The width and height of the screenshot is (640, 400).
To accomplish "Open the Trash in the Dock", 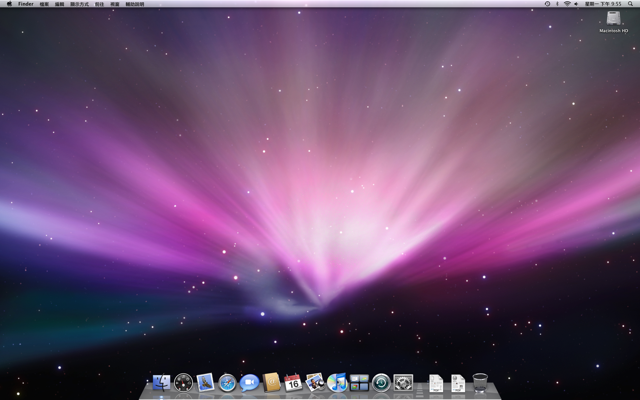I will [x=480, y=383].
